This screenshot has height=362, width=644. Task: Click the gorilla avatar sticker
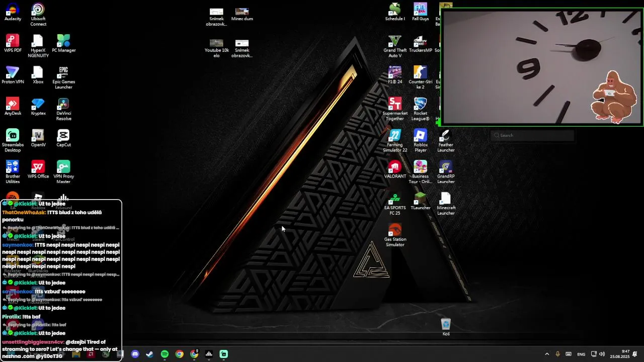click(x=614, y=97)
